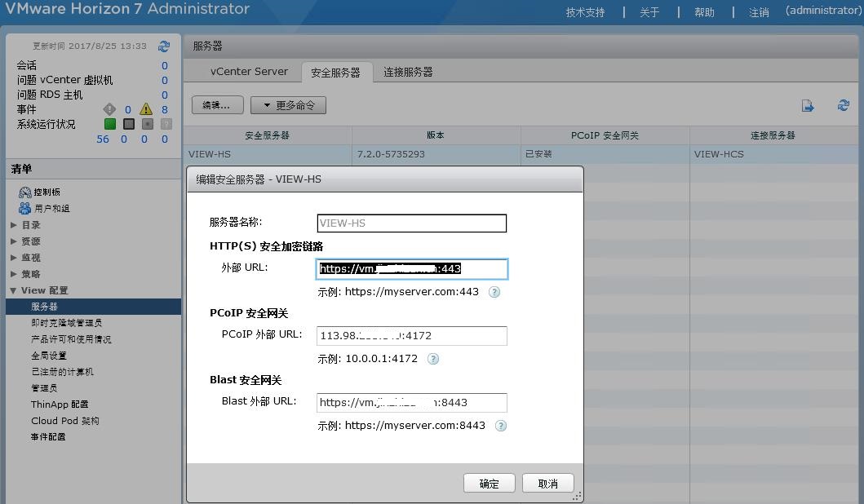
Task: Open ThinApp 配置 in the tree
Action: (60, 405)
